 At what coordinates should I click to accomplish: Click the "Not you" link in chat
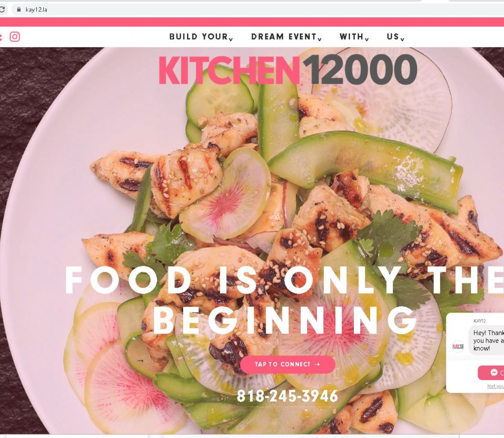point(495,386)
